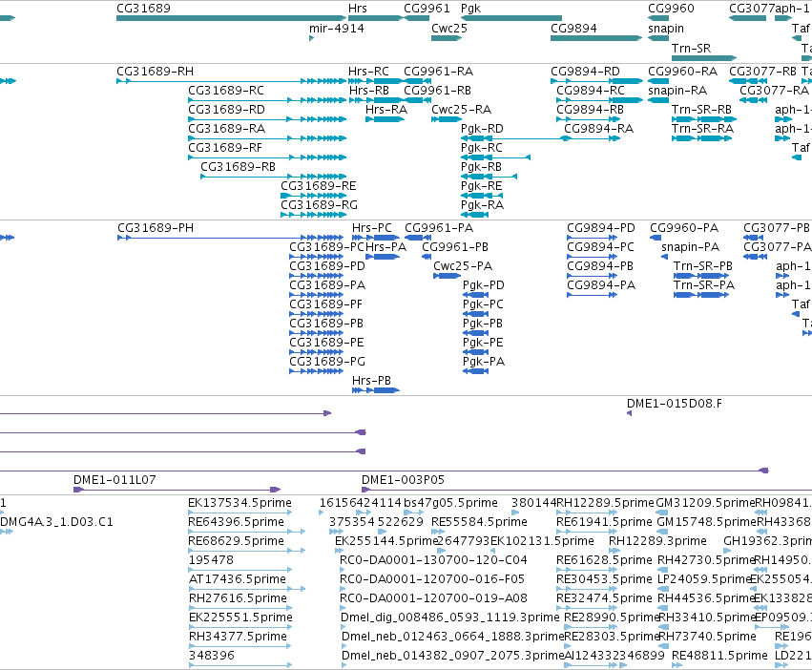
Task: Select protein CG31689-PD
Action: pos(317,276)
